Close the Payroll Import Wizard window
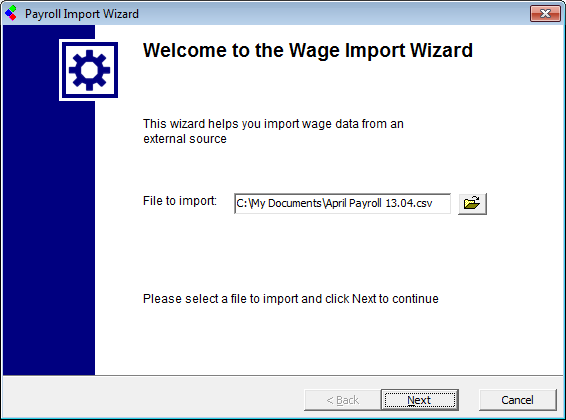This screenshot has height=420, width=566. (x=545, y=13)
